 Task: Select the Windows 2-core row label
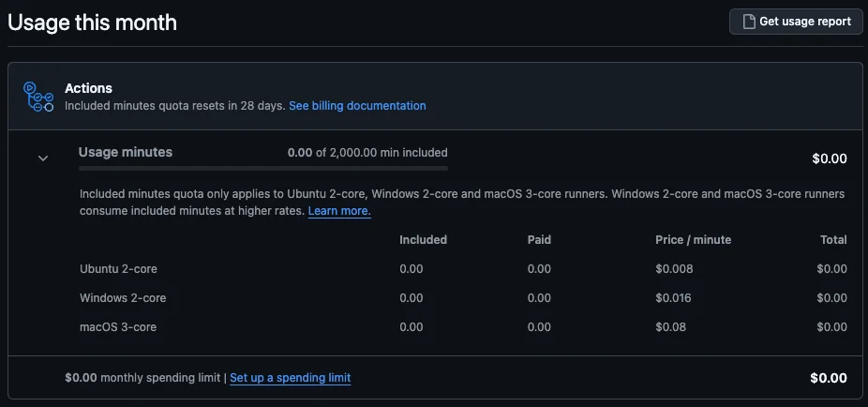[x=123, y=298]
